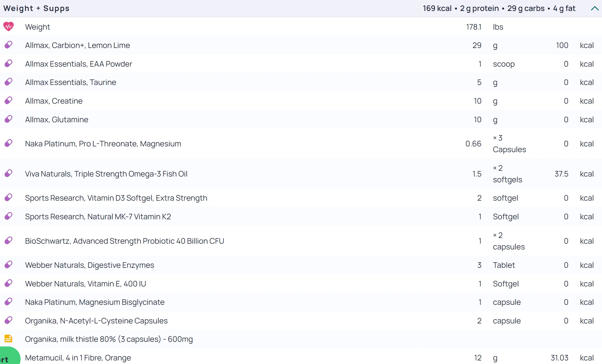The image size is (602, 364).
Task: Click pill icon for Organika N-Acetyl-L-Cysteine Capsules
Action: click(x=9, y=320)
